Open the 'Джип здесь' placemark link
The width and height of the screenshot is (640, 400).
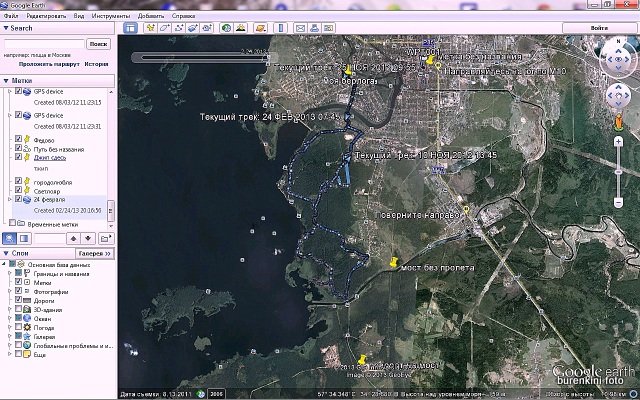(x=49, y=158)
